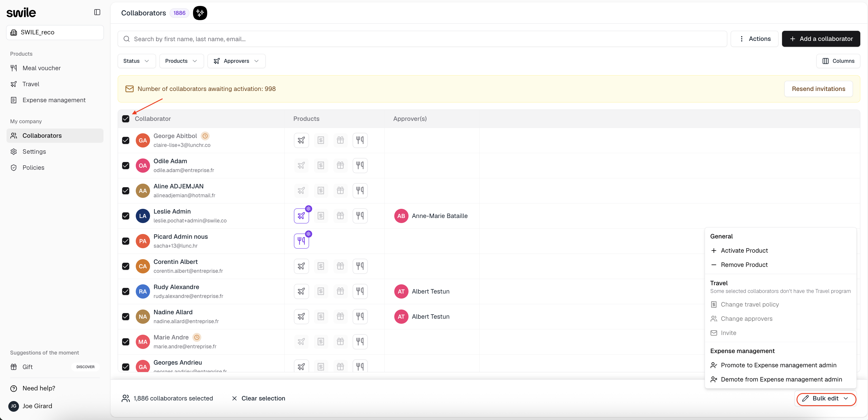Click the pending clock icon beside Marie Andre
Image resolution: width=868 pixels, height=420 pixels.
point(197,337)
